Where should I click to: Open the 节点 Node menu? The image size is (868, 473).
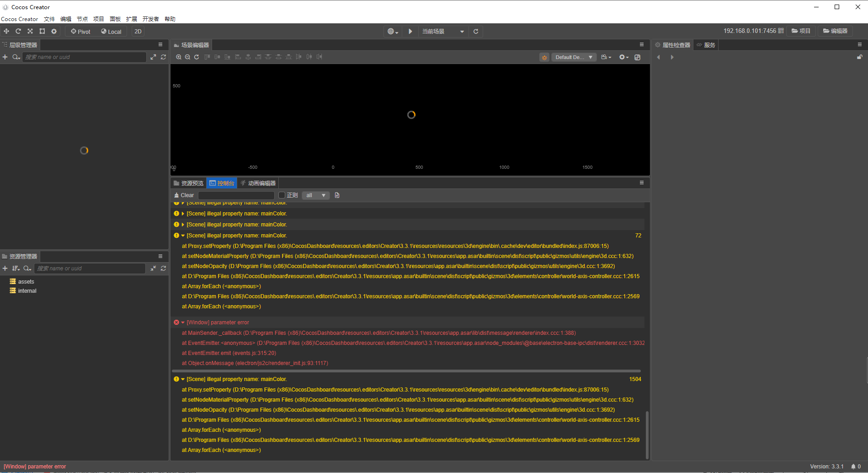(82, 19)
